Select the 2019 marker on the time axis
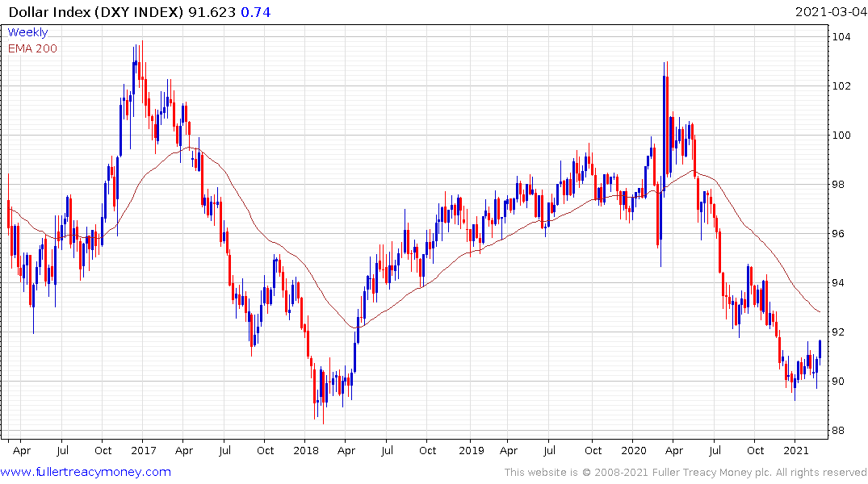The height and width of the screenshot is (484, 868). coord(470,450)
